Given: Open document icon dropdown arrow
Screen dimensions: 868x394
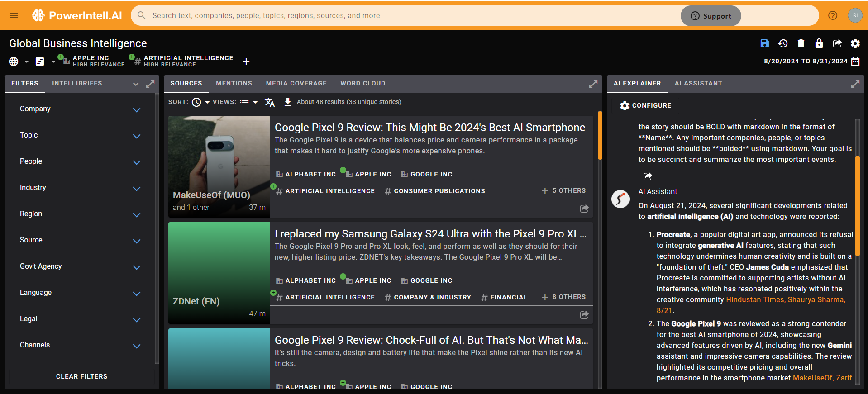Looking at the screenshot, I should tap(53, 62).
